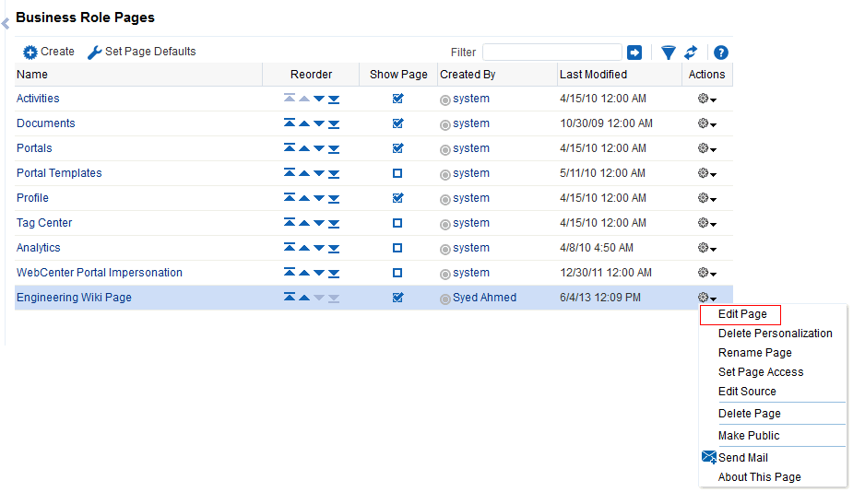Select Make Public menu item
Viewport: 865px width, 504px height.
pyautogui.click(x=749, y=435)
